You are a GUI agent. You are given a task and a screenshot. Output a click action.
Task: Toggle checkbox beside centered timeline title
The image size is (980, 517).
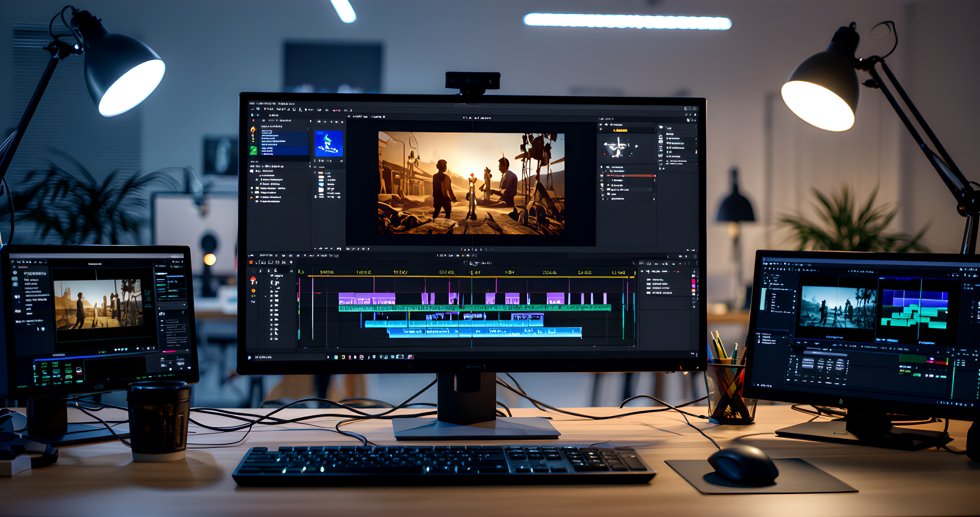click(x=465, y=263)
